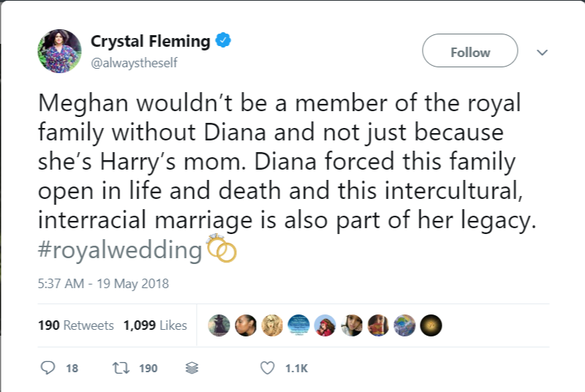Click the wedding rings emoji
Image resolution: width=585 pixels, height=392 pixels.
(222, 250)
